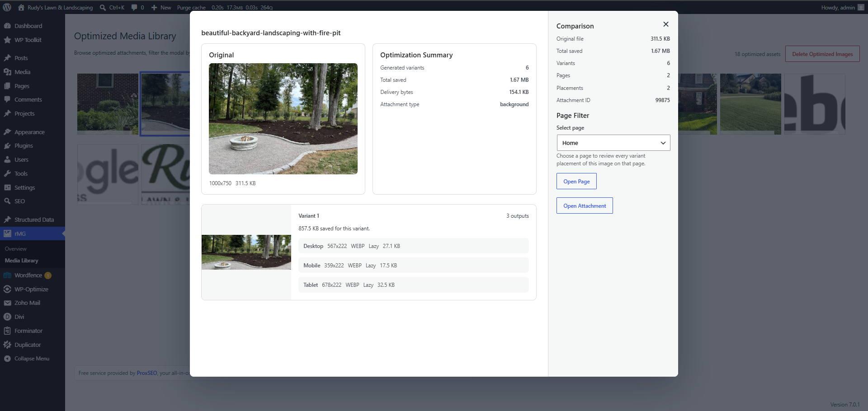Open Divi circle icon
The height and width of the screenshot is (411, 868).
click(x=7, y=317)
